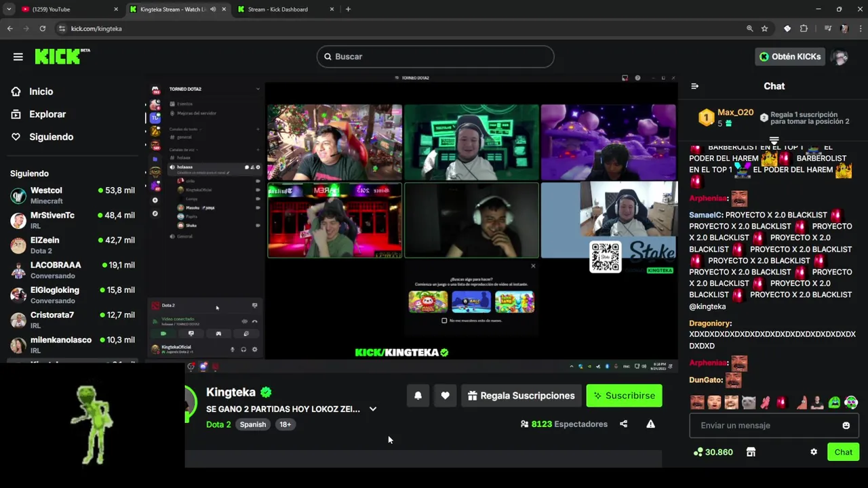Open the browser extensions menu

(804, 28)
